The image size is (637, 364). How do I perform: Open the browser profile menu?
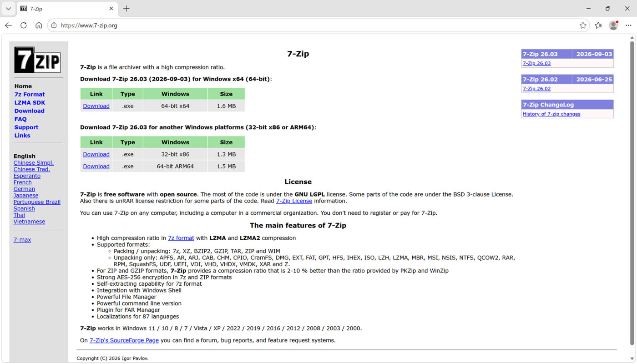coord(614,25)
